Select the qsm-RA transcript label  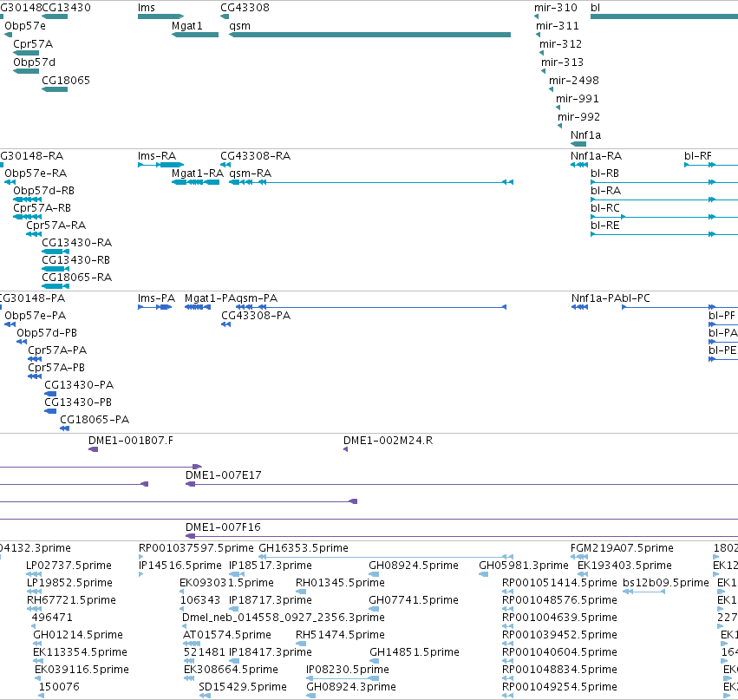click(x=250, y=173)
